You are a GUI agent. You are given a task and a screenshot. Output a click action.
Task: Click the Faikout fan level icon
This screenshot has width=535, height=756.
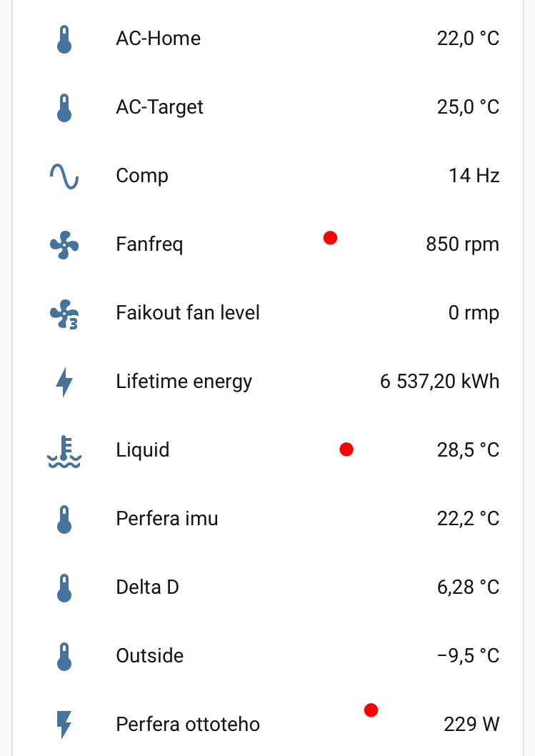[x=64, y=313]
